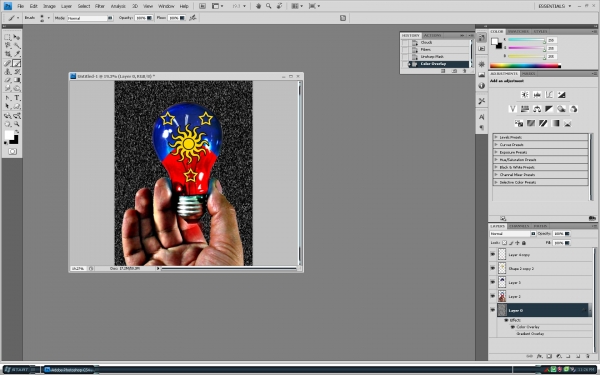Add a Gradient Map adjustment

(x=555, y=123)
